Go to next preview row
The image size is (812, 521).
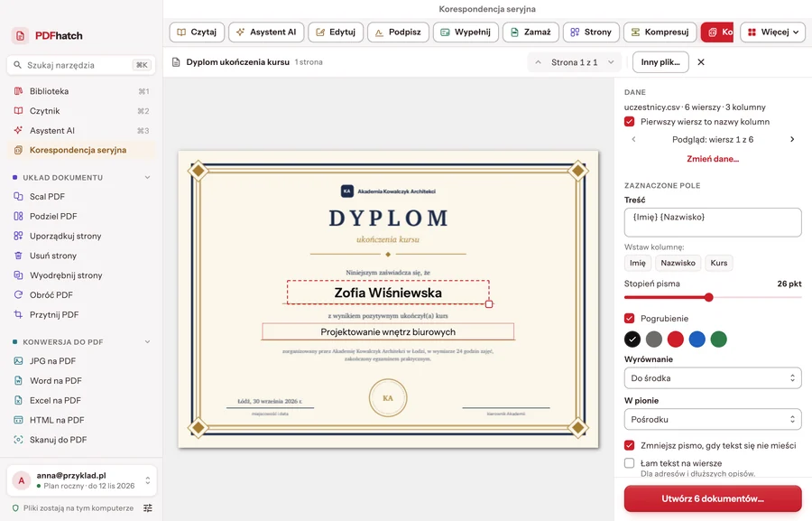792,139
